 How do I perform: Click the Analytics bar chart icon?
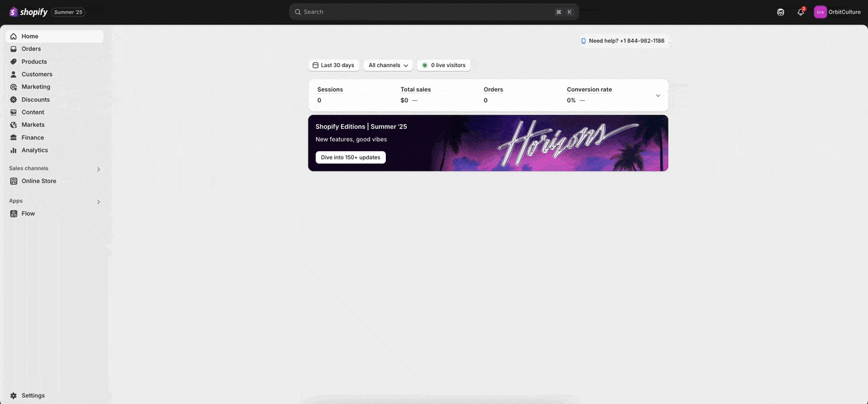tap(14, 150)
